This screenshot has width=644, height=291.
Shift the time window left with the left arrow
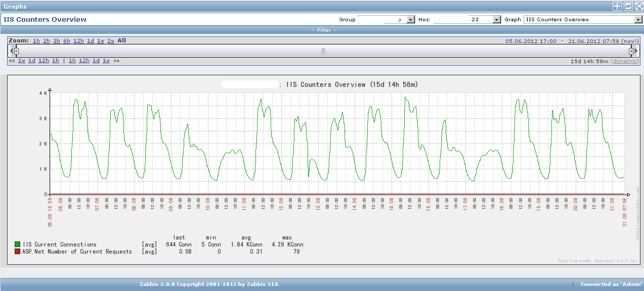click(x=12, y=51)
